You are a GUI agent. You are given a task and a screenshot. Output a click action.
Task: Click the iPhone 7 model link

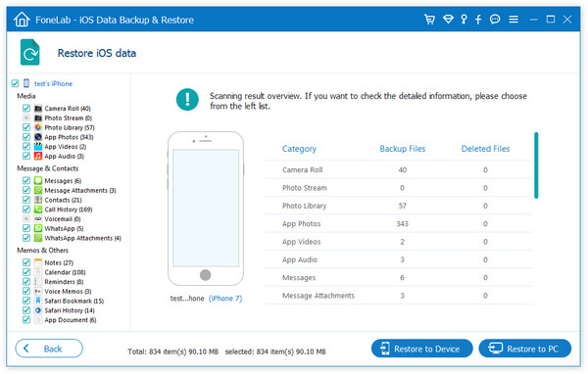[x=225, y=299]
